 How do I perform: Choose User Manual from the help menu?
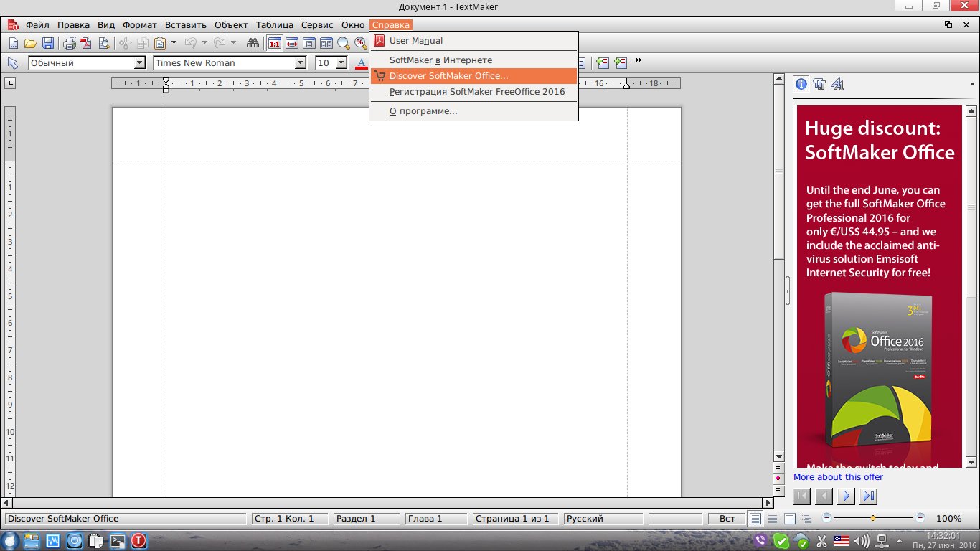(x=473, y=41)
